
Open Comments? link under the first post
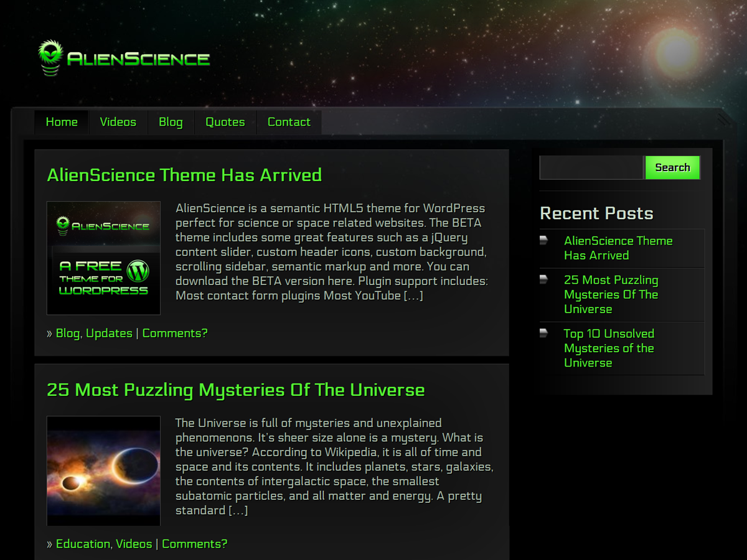(x=175, y=334)
